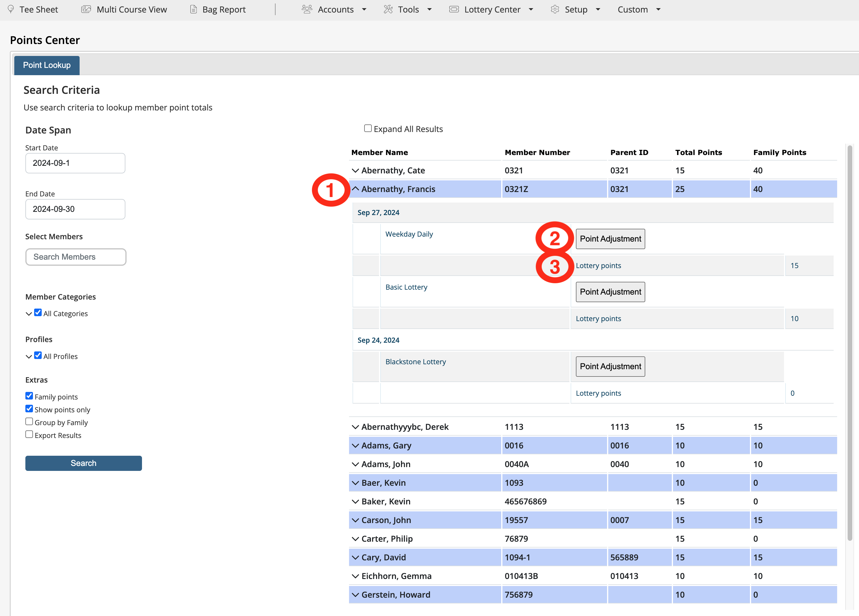The width and height of the screenshot is (859, 616).
Task: Click the Basic Lottery link
Action: coord(406,287)
